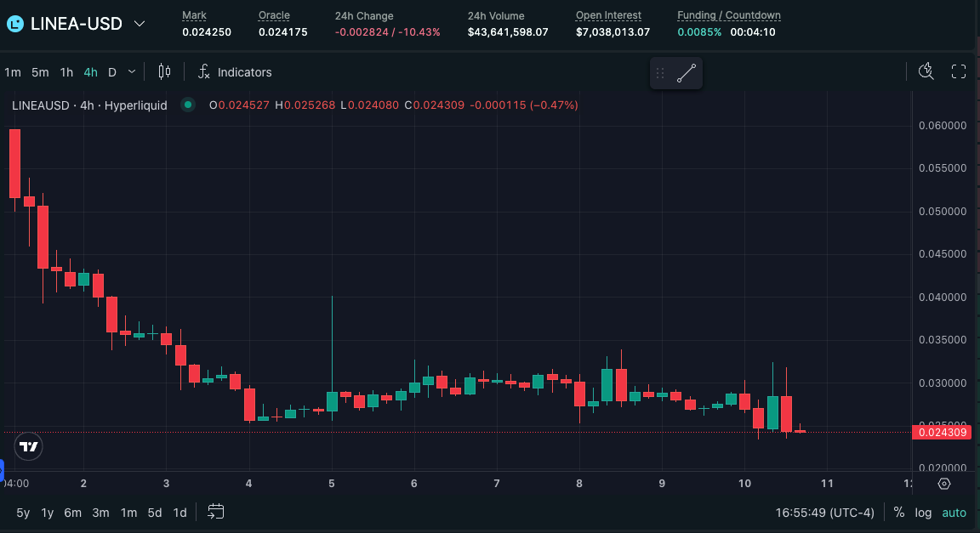This screenshot has height=533, width=980.
Task: Click the 0.040000 price axis label
Action: pos(943,297)
